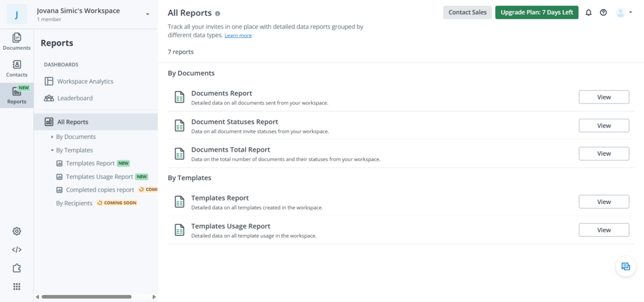
Task: Click the Contact Sales button
Action: click(467, 13)
